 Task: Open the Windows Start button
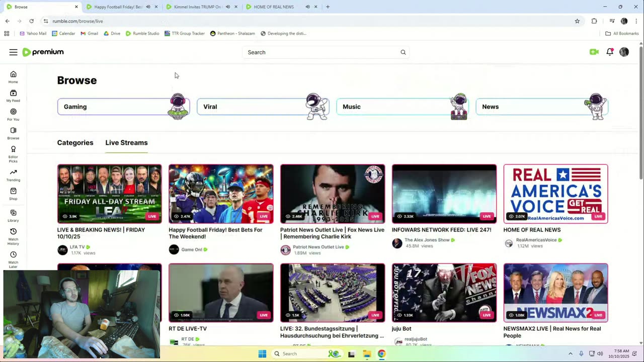click(x=262, y=354)
